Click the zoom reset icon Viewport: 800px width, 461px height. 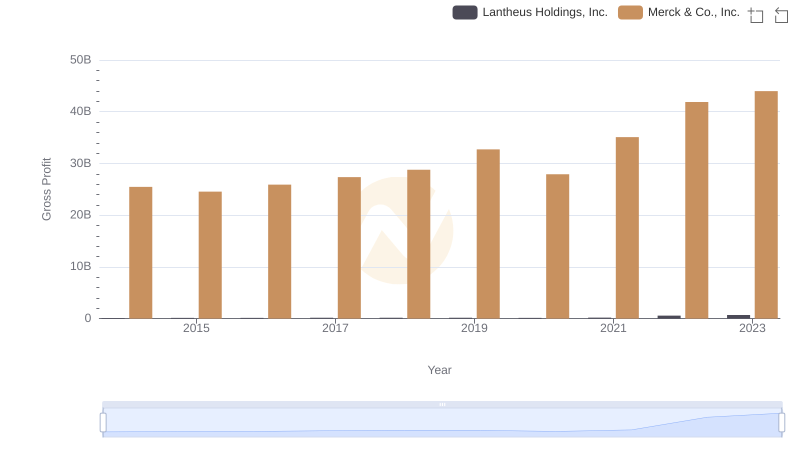[x=781, y=15]
